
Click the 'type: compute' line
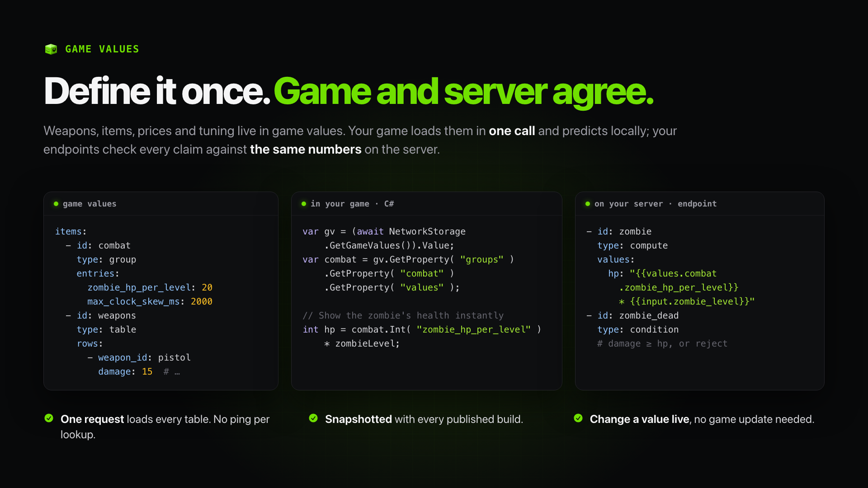632,245
